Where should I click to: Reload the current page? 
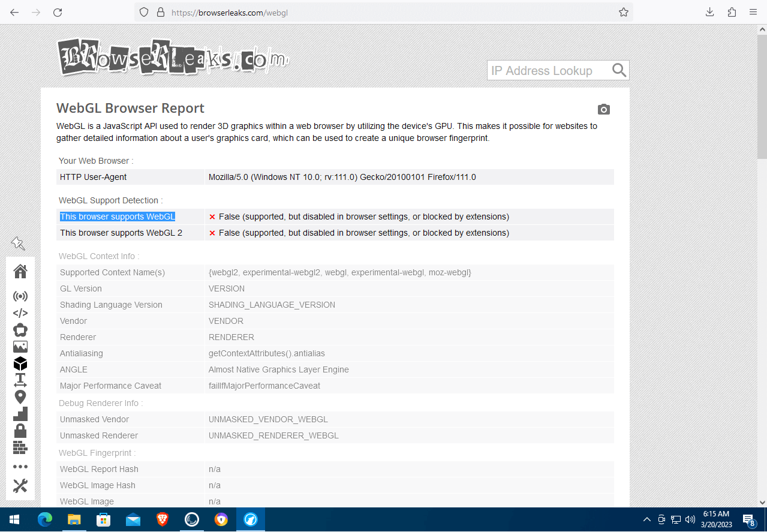58,12
